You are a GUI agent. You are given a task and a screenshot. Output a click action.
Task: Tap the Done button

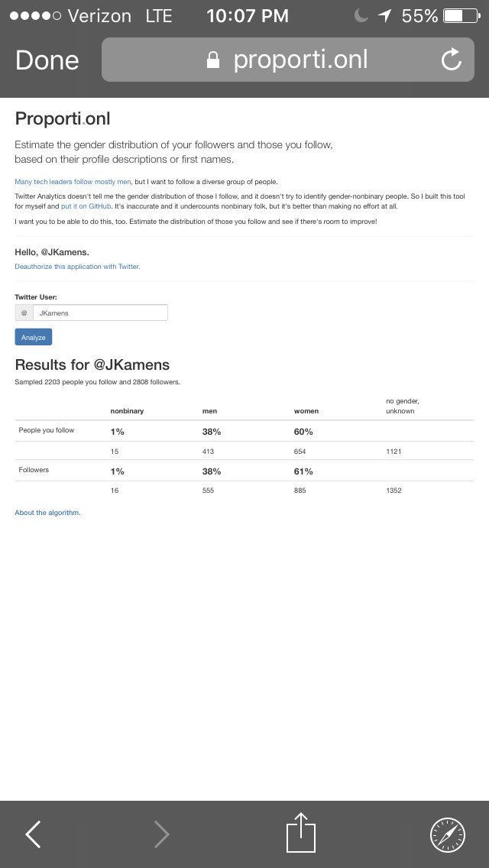click(x=47, y=60)
